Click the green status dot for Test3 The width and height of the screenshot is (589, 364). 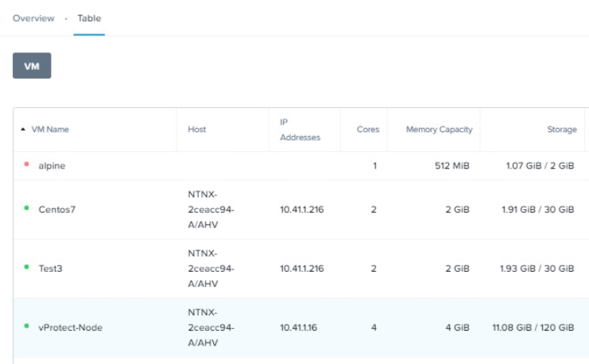pyautogui.click(x=26, y=268)
